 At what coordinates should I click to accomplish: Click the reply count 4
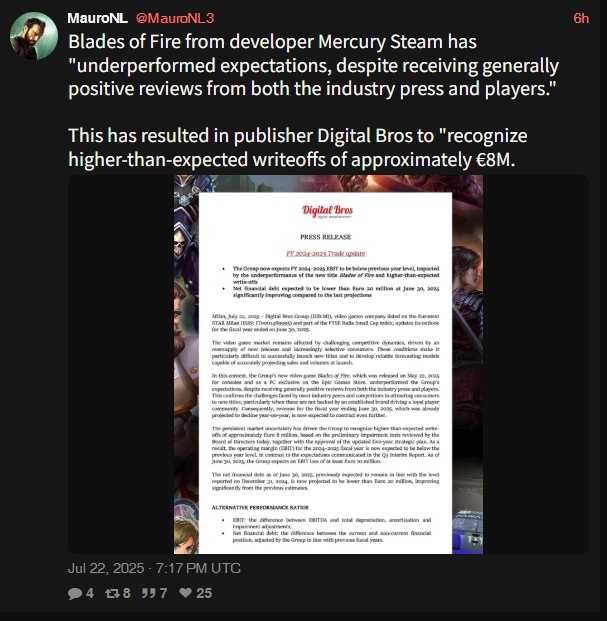coord(90,593)
